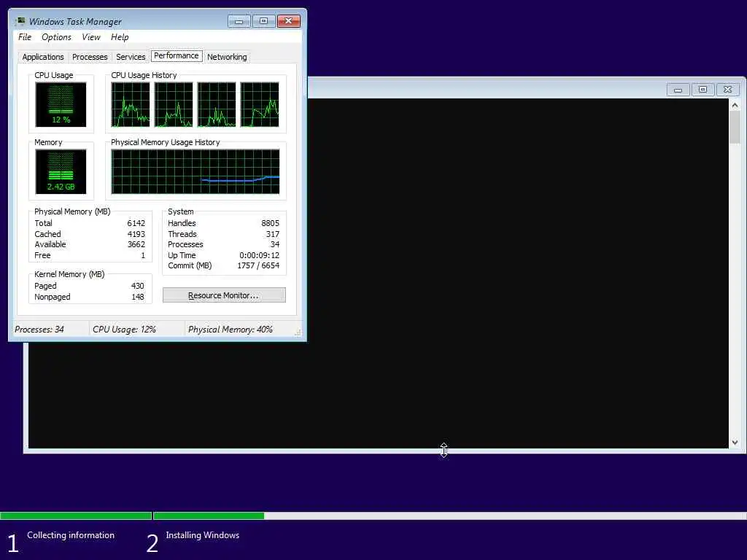Open the Help menu
The width and height of the screenshot is (747, 560).
(120, 37)
